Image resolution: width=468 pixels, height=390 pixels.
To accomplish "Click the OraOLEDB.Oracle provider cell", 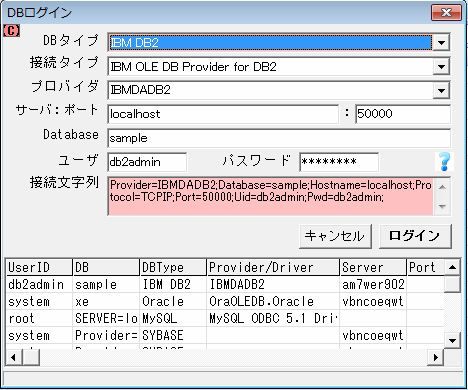I will [273, 302].
